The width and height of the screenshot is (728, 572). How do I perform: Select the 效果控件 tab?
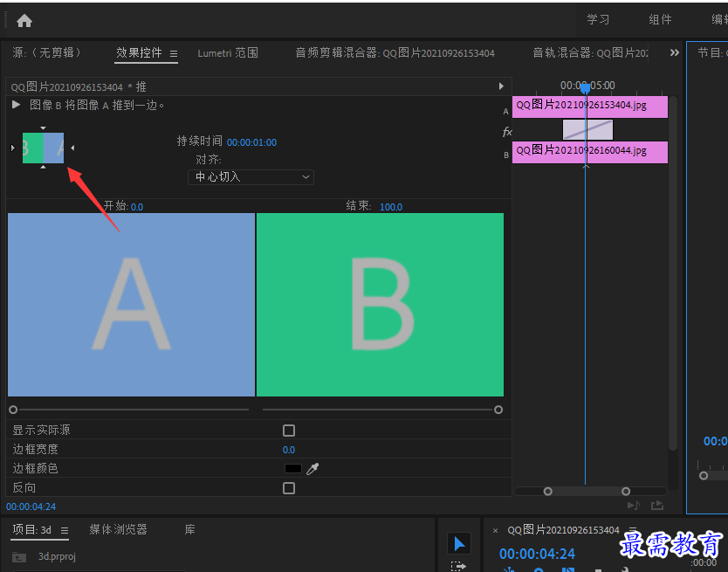coord(139,52)
